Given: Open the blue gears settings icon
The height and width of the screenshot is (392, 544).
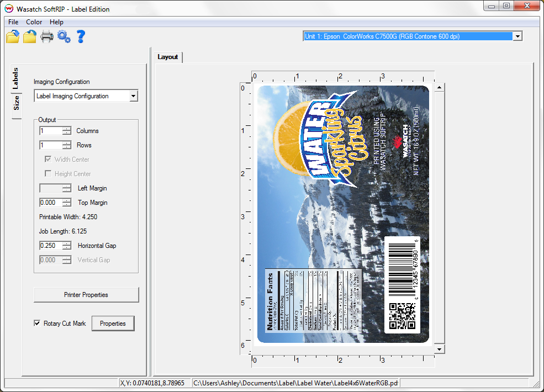Looking at the screenshot, I should pyautogui.click(x=64, y=36).
